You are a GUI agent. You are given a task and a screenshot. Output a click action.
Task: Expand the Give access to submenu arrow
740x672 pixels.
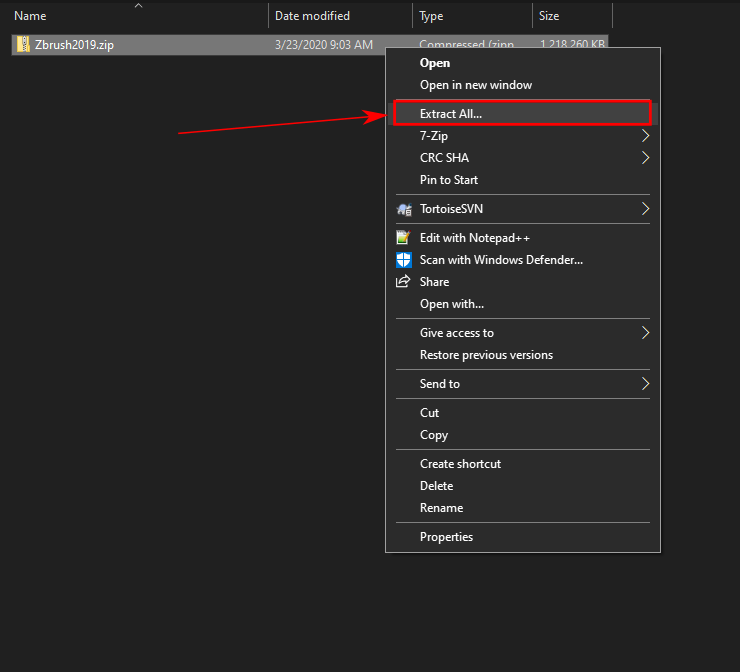tap(645, 333)
